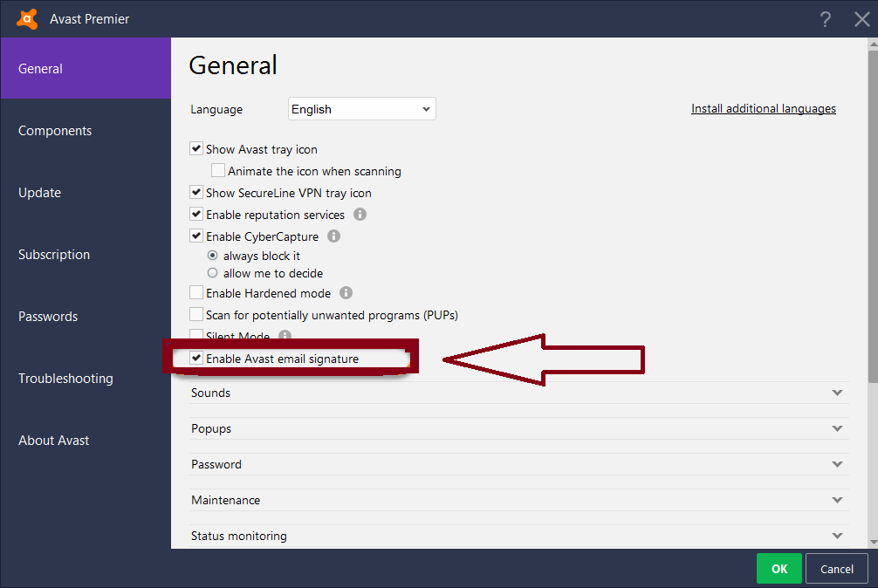Click info icon next to Silent Mode
878x588 pixels.
[285, 335]
